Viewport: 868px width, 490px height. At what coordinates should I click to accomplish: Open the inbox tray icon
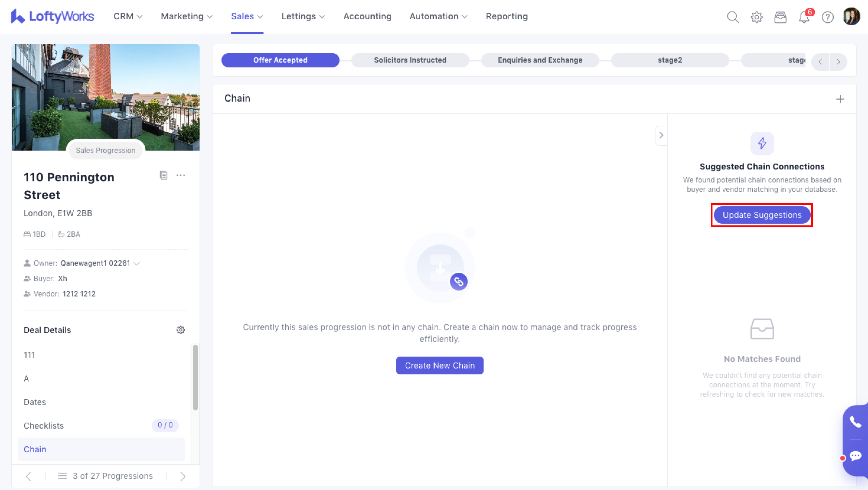pos(780,17)
